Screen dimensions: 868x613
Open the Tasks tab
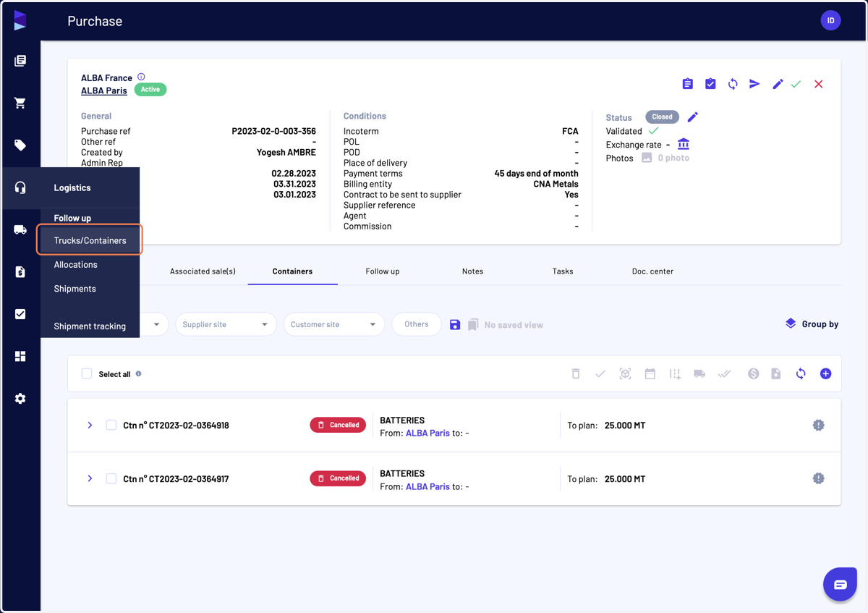(563, 271)
